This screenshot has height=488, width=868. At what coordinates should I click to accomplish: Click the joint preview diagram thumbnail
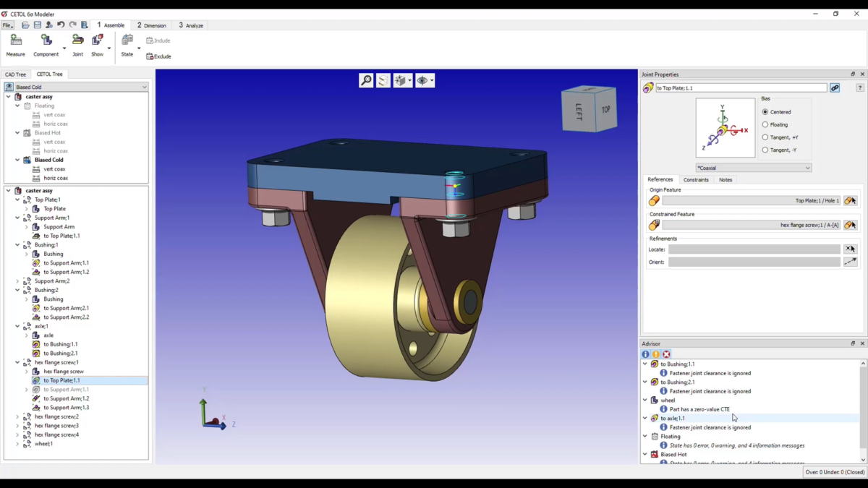726,128
